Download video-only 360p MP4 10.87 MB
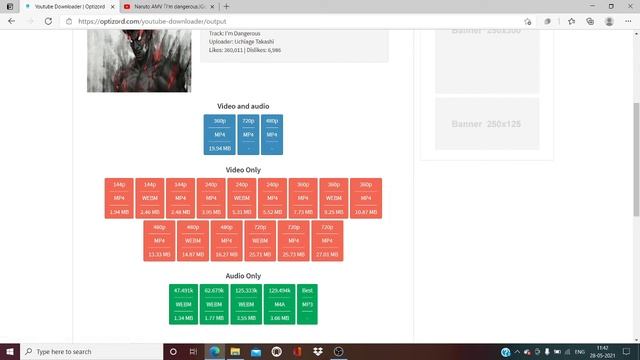The height and width of the screenshot is (360, 640). coord(366,198)
